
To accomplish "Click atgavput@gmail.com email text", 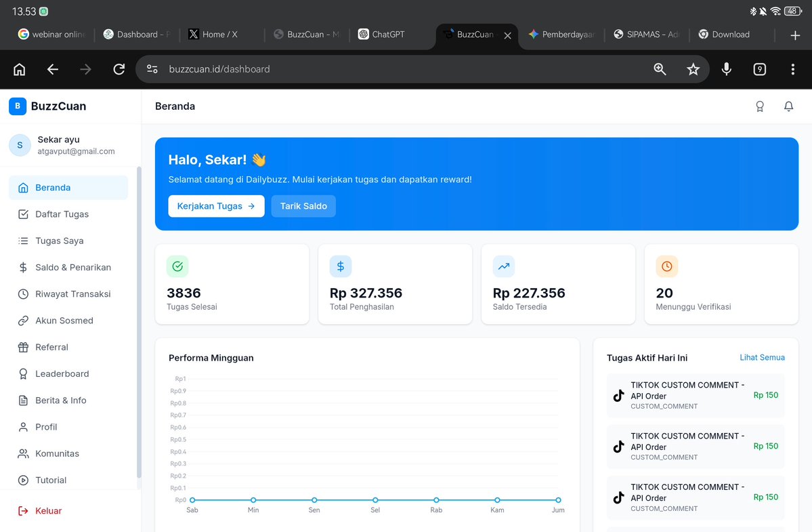I will coord(76,151).
